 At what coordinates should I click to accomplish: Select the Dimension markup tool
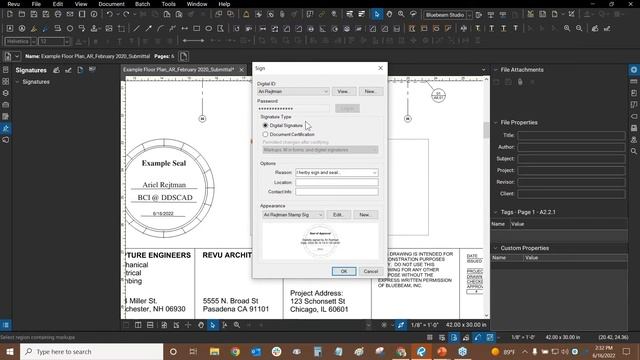point(184,29)
